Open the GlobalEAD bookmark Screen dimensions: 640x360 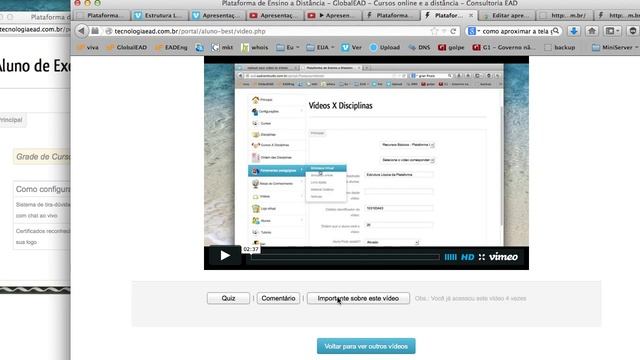pos(127,47)
